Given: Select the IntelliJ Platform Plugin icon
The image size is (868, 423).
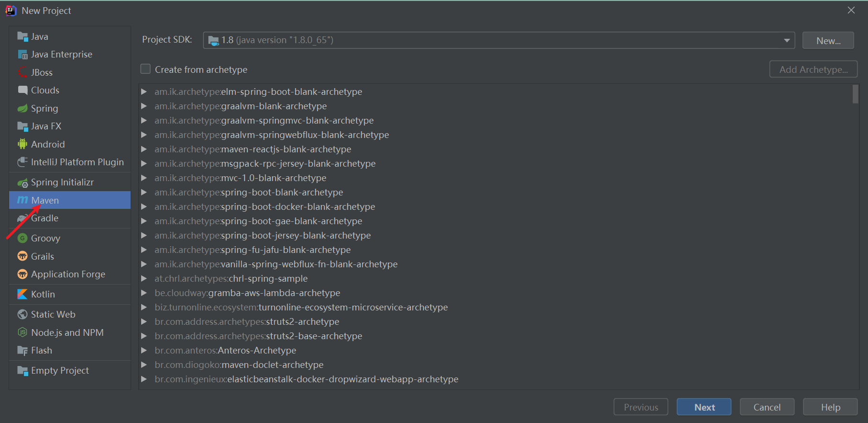Looking at the screenshot, I should (22, 162).
